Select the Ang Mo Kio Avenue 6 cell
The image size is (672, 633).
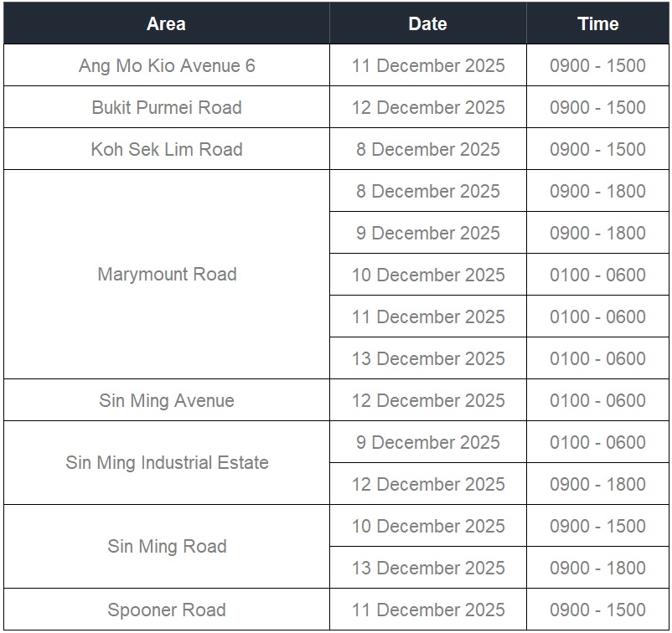click(x=167, y=65)
